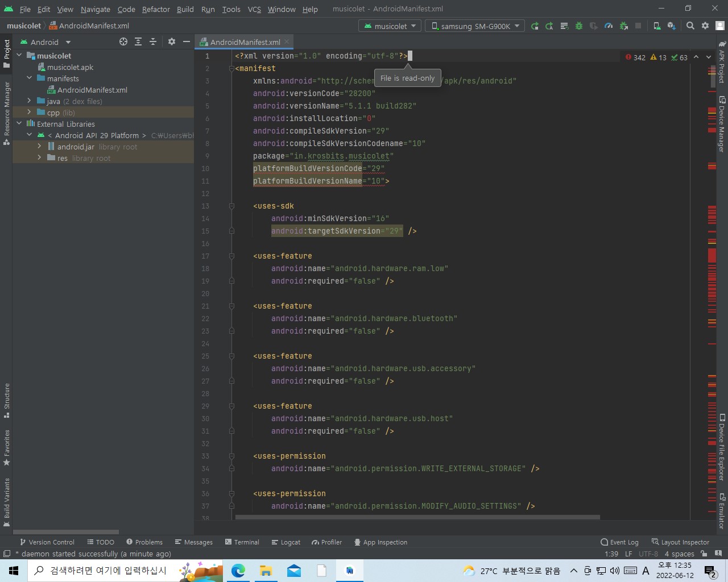Screen dimensions: 728x582
Task: Open Mail app from taskbar
Action: click(294, 571)
